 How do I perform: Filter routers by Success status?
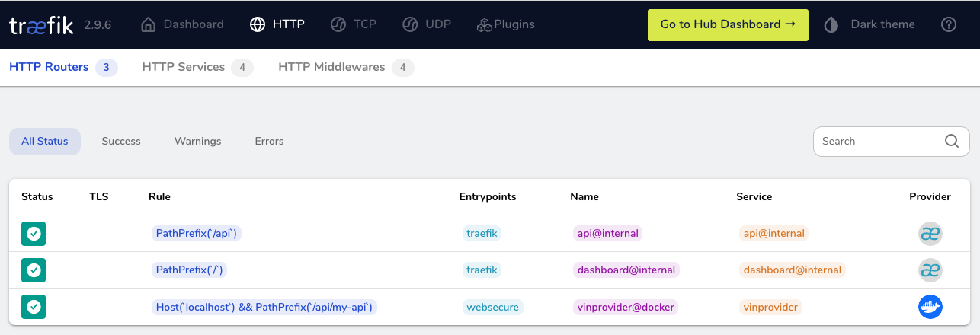[121, 142]
